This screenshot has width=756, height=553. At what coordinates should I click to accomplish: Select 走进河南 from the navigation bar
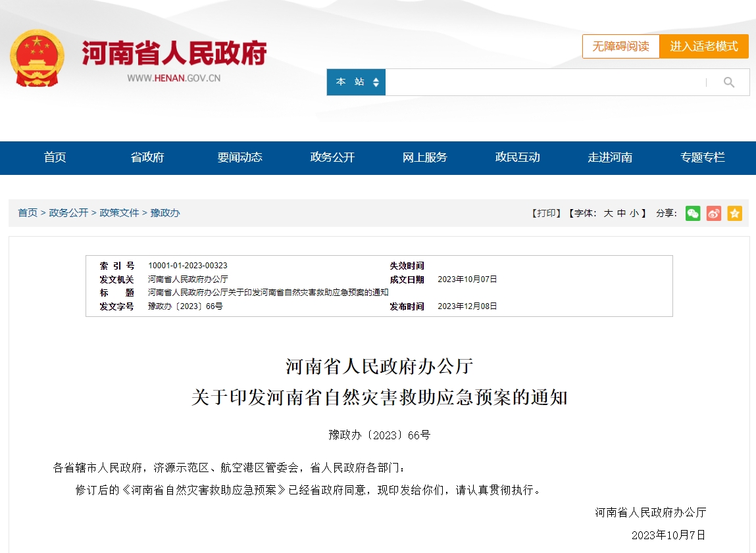(x=610, y=157)
